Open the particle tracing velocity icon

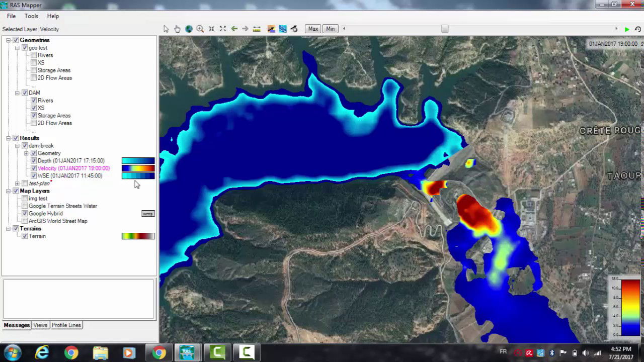point(283,29)
